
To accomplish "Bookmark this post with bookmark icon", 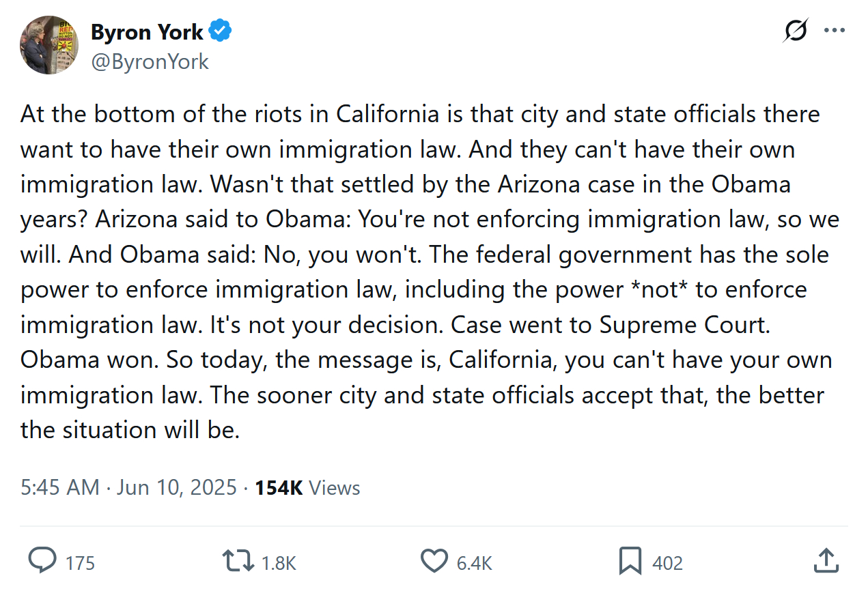I will tap(630, 562).
